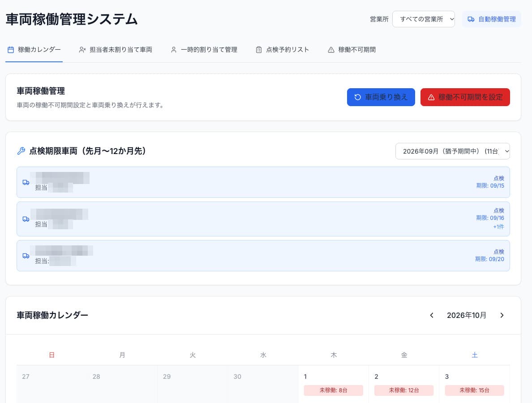Image resolution: width=532 pixels, height=403 pixels.
Task: Click the 期限: 09/20 inspection text
Action: (489, 259)
